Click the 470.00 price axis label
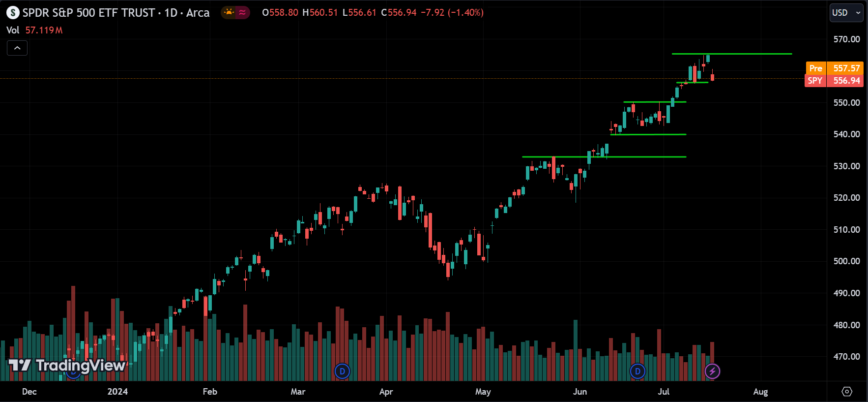 [846, 357]
